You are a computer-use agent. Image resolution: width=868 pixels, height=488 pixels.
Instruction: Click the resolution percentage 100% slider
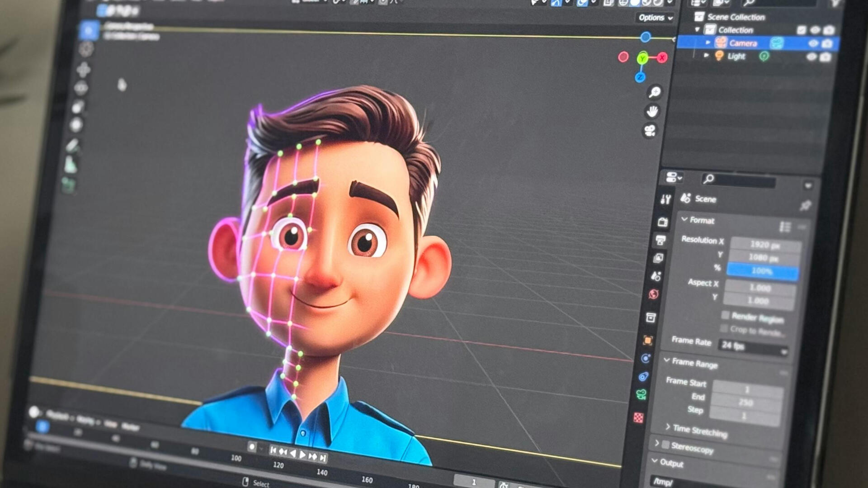pyautogui.click(x=762, y=271)
